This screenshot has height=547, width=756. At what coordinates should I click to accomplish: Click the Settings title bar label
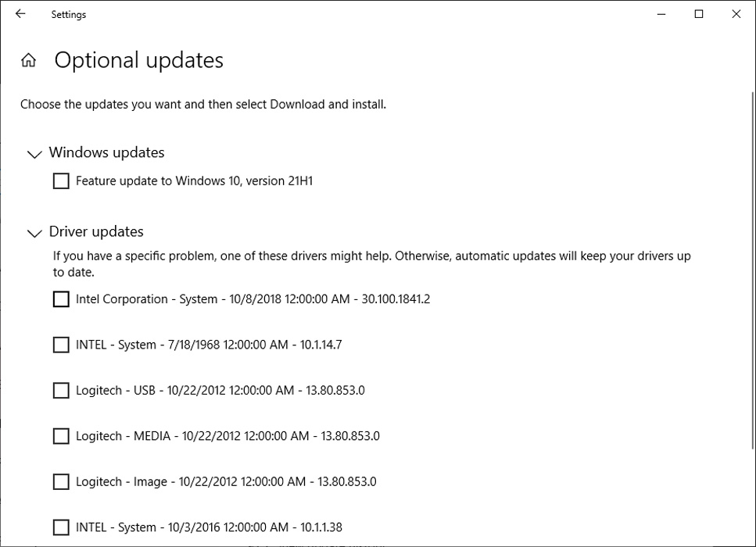point(69,15)
